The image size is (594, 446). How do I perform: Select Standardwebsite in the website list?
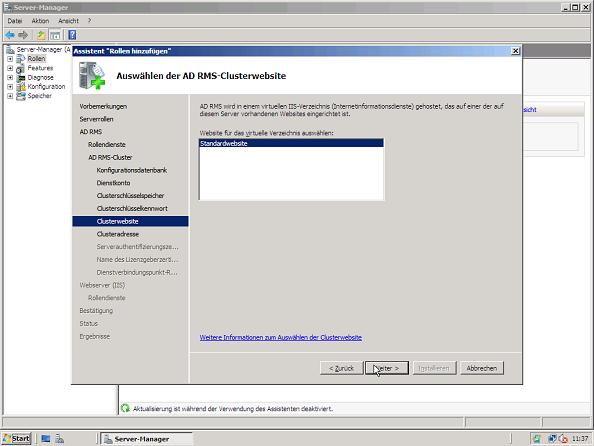click(x=291, y=143)
